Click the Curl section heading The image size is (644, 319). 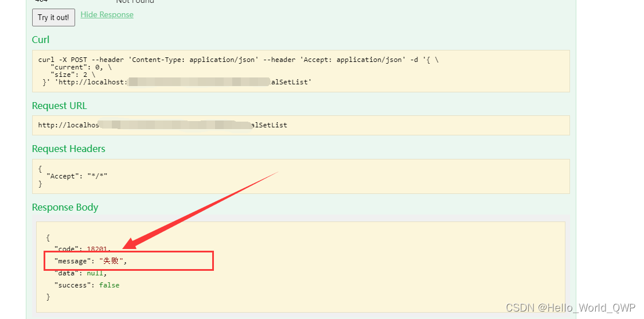(x=41, y=40)
